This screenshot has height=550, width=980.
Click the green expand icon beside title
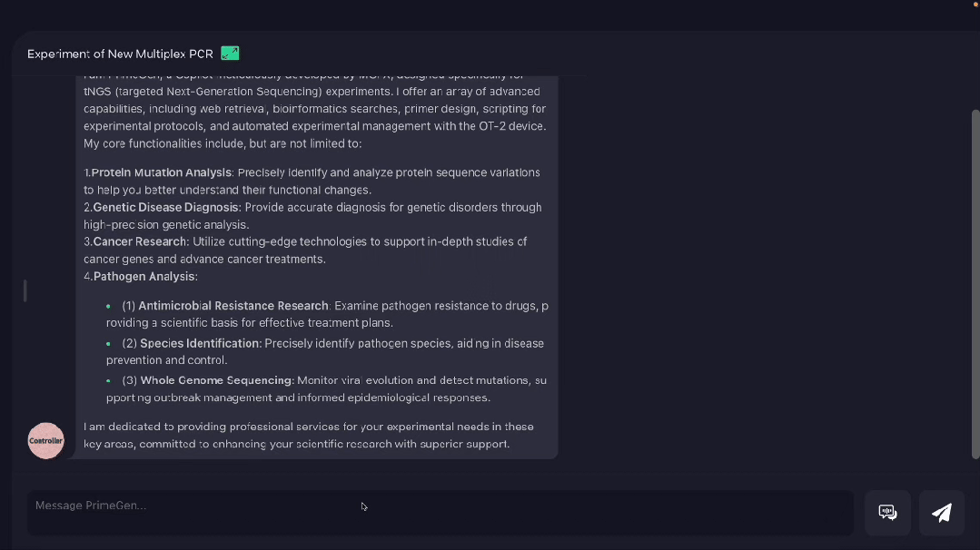(230, 54)
